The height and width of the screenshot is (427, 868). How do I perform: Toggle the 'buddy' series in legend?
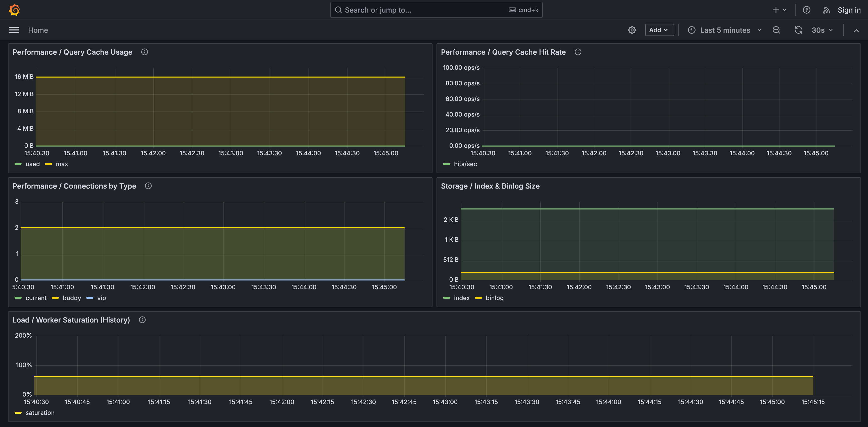click(x=71, y=298)
